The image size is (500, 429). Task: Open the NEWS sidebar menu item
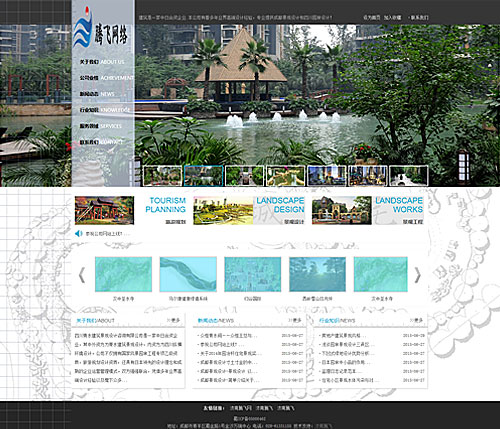coord(97,94)
